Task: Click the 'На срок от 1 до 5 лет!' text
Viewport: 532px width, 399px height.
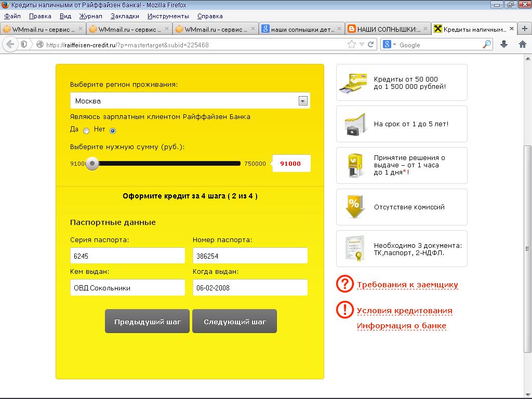Action: [411, 124]
